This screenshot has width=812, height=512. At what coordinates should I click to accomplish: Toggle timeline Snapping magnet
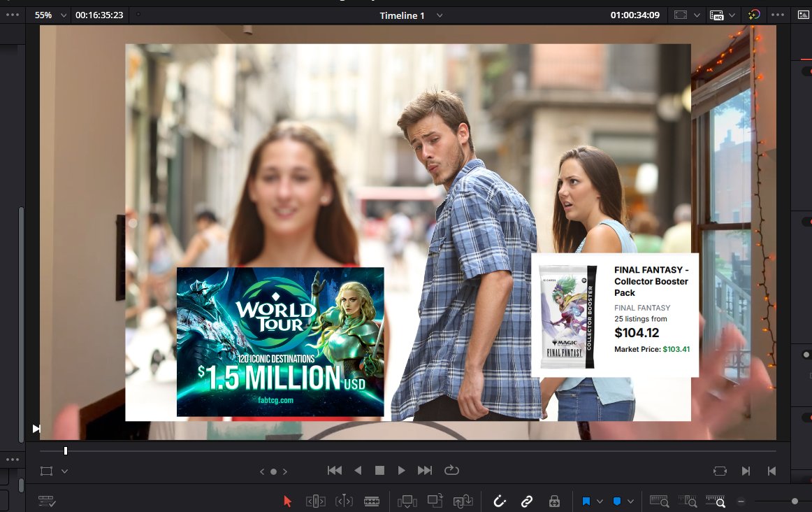499,501
